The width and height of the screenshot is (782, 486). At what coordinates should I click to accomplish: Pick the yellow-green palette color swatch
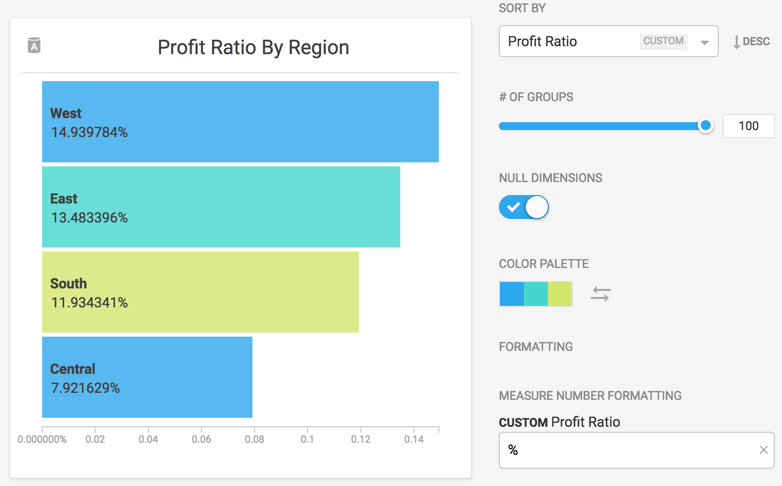coord(560,294)
